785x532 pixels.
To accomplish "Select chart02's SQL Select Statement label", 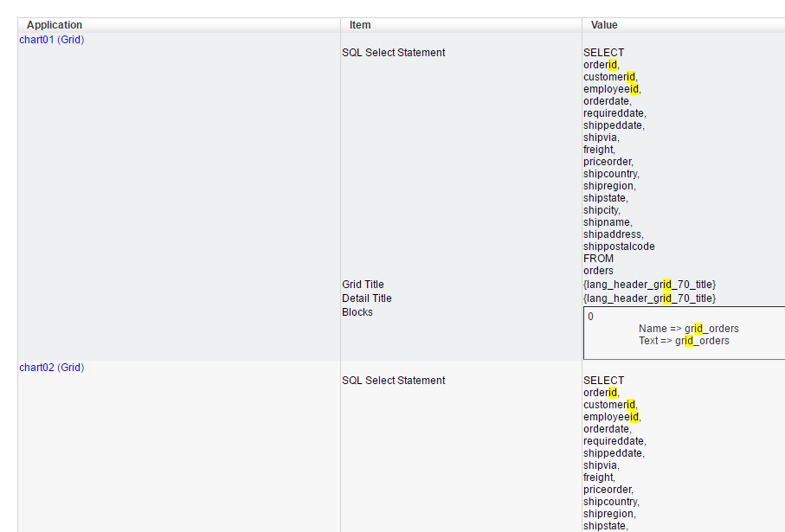I will tap(394, 381).
